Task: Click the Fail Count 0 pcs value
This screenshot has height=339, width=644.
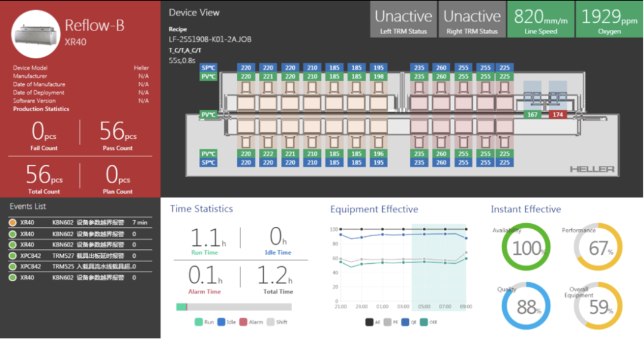Action: 44,131
